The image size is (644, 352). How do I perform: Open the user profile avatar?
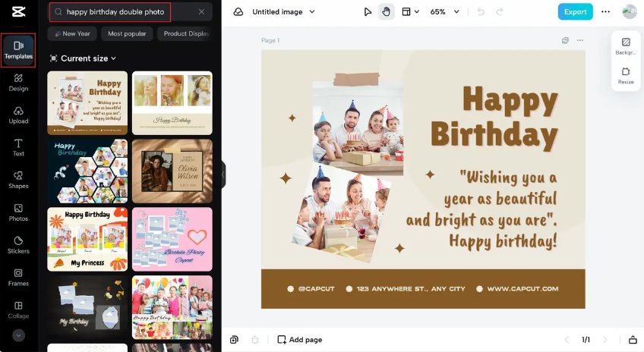pyautogui.click(x=629, y=11)
